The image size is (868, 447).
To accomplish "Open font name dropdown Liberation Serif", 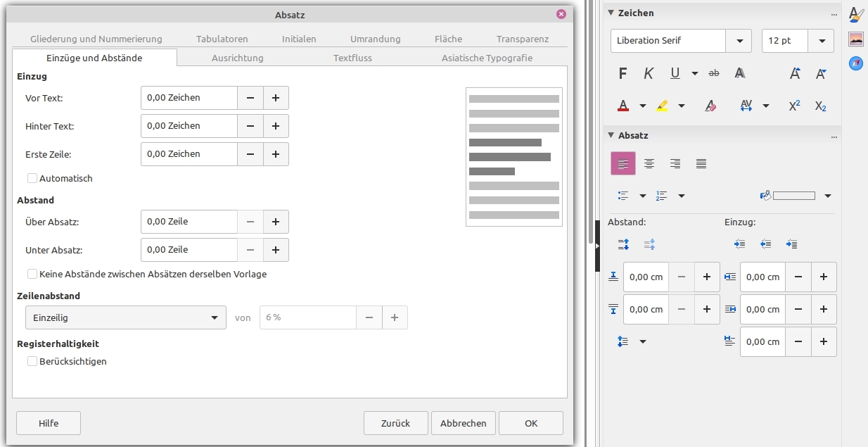I will pyautogui.click(x=739, y=41).
